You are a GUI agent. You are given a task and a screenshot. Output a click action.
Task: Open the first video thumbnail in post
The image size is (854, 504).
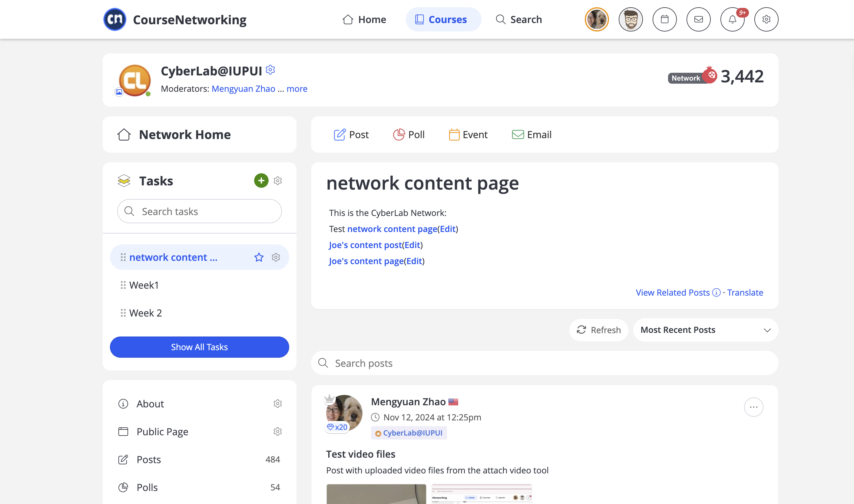point(376,494)
